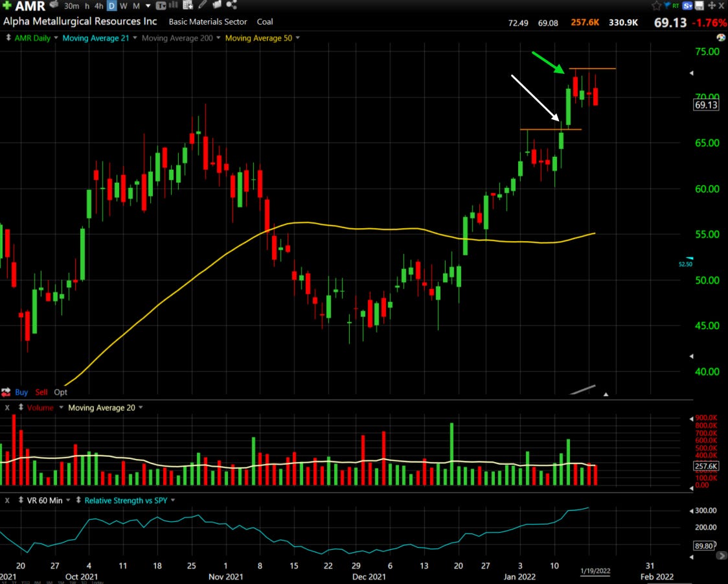Click the notes folder icon

coord(217,5)
